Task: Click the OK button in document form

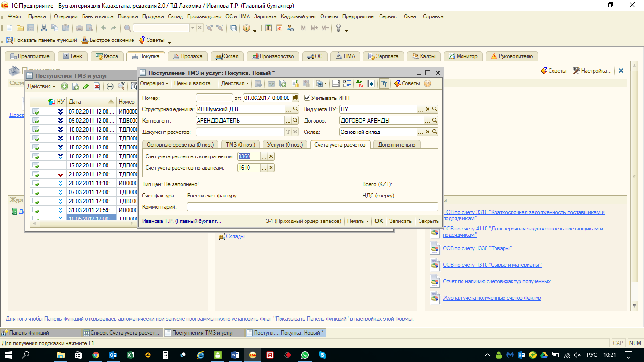Action: 379,221
